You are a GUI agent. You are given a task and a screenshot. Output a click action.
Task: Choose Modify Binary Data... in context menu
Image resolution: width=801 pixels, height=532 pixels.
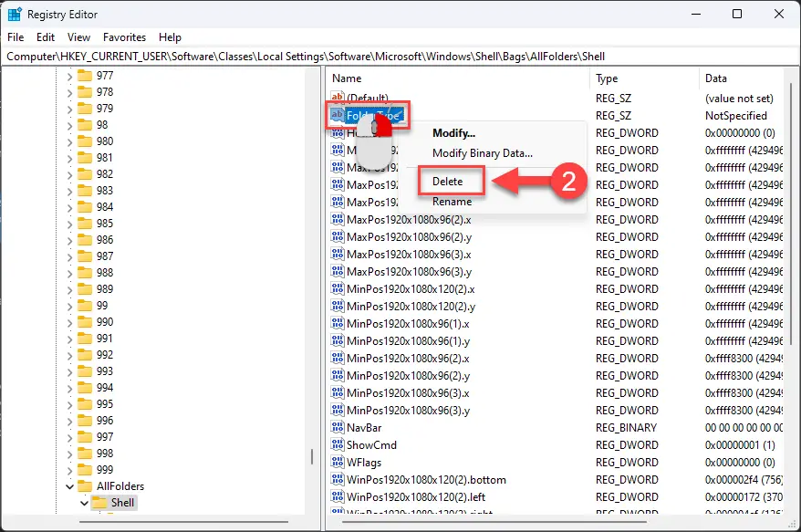(x=483, y=153)
